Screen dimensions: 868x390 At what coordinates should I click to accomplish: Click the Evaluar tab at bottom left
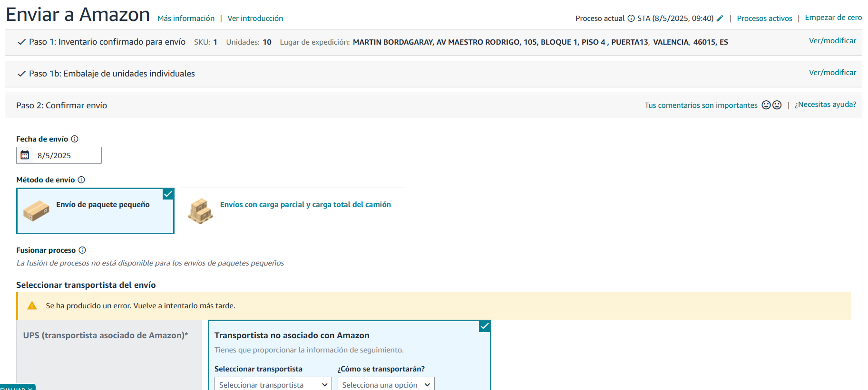click(x=18, y=387)
